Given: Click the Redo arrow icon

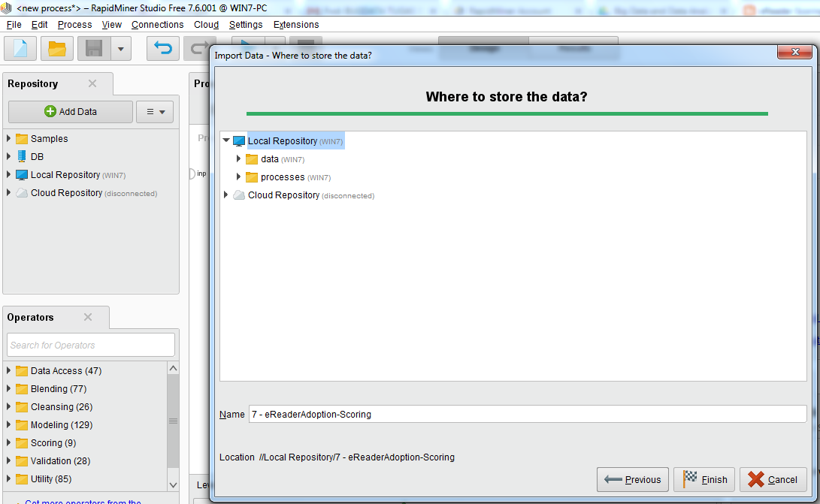Looking at the screenshot, I should click(200, 48).
